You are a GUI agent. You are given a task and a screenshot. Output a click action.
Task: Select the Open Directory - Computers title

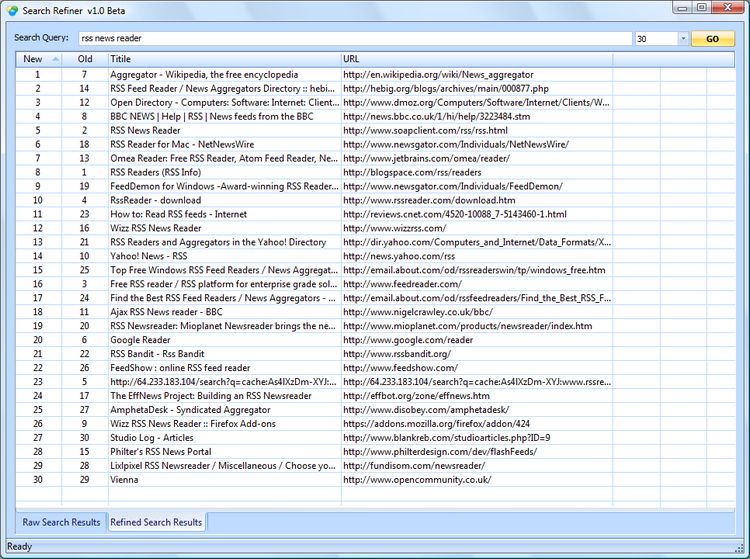224,102
